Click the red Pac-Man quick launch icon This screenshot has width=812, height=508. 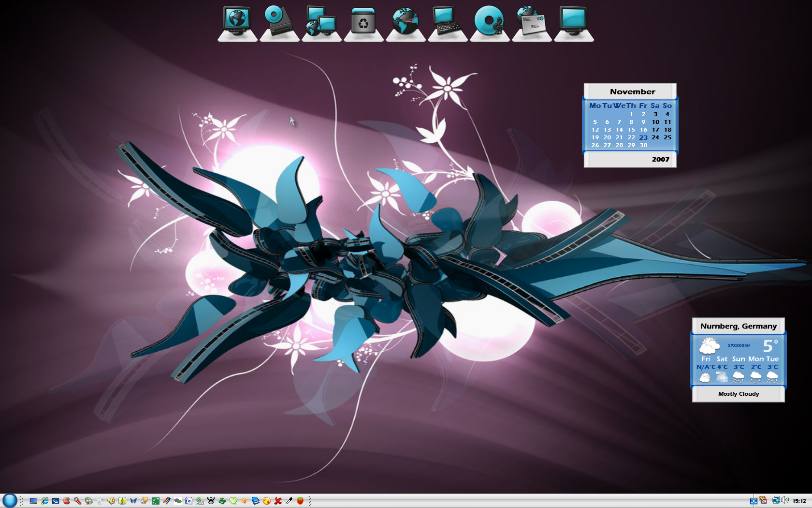click(67, 501)
